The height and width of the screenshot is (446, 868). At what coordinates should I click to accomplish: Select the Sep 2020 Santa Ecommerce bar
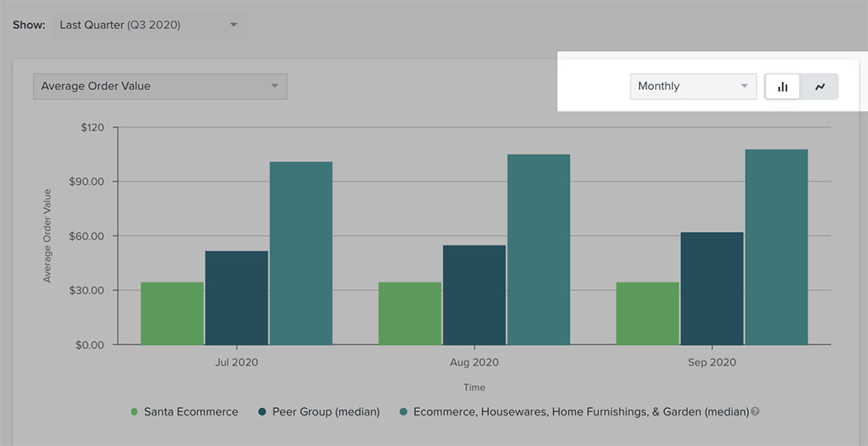pos(647,313)
